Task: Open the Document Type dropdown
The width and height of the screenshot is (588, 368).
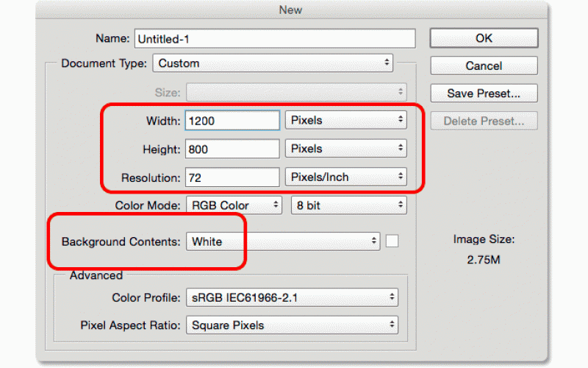Action: [x=273, y=63]
